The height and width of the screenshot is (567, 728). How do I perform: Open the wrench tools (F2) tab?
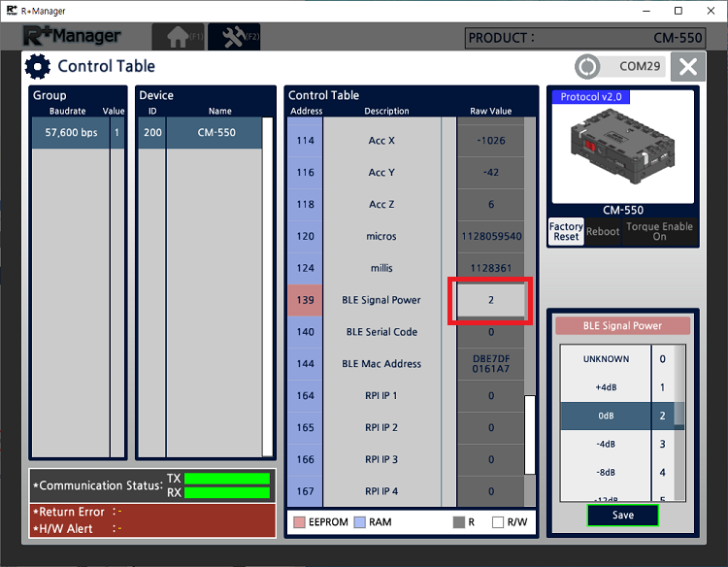tap(234, 37)
